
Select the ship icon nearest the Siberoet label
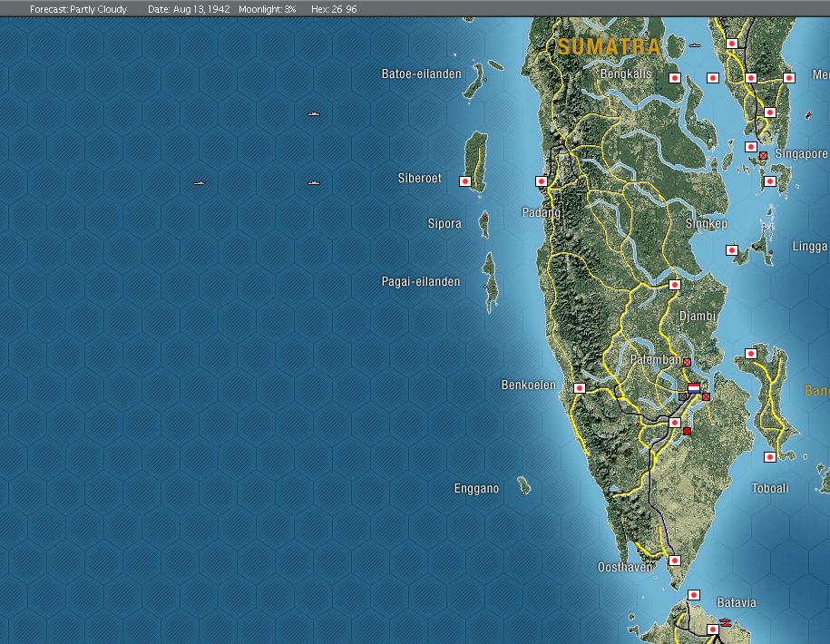(313, 183)
